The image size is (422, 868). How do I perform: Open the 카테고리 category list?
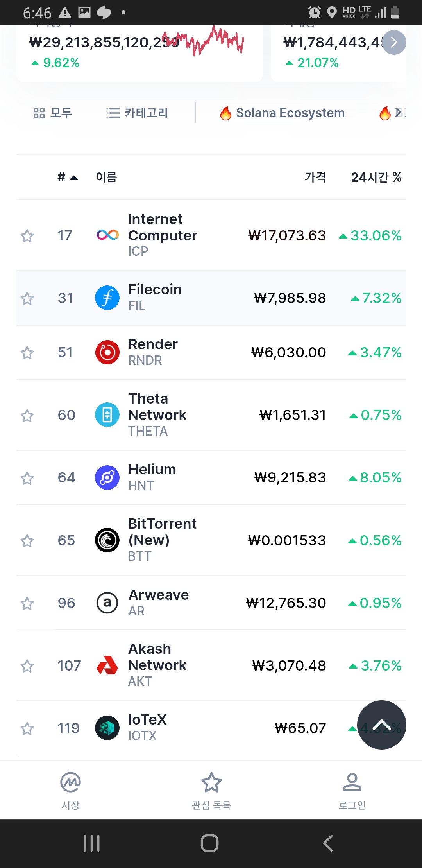(x=137, y=113)
